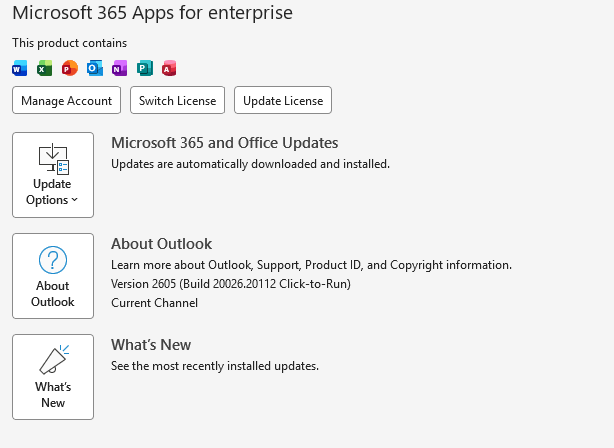The width and height of the screenshot is (614, 448).
Task: Click the Word app icon
Action: point(20,68)
